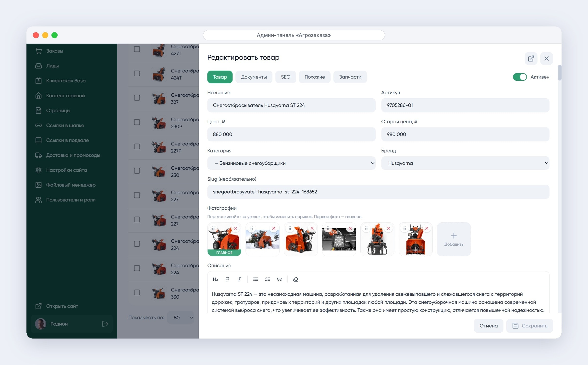Open product in new window icon
The width and height of the screenshot is (588, 365).
[531, 58]
